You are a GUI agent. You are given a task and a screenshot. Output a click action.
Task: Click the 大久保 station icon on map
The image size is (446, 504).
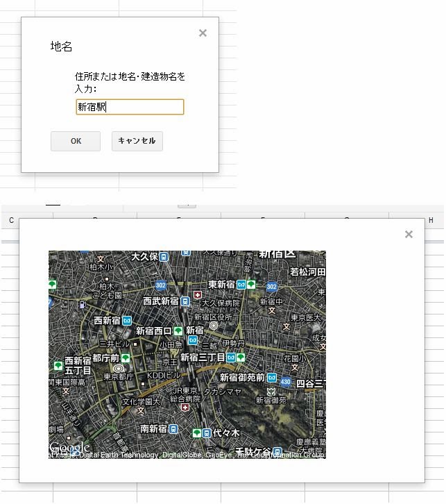pyautogui.click(x=164, y=257)
